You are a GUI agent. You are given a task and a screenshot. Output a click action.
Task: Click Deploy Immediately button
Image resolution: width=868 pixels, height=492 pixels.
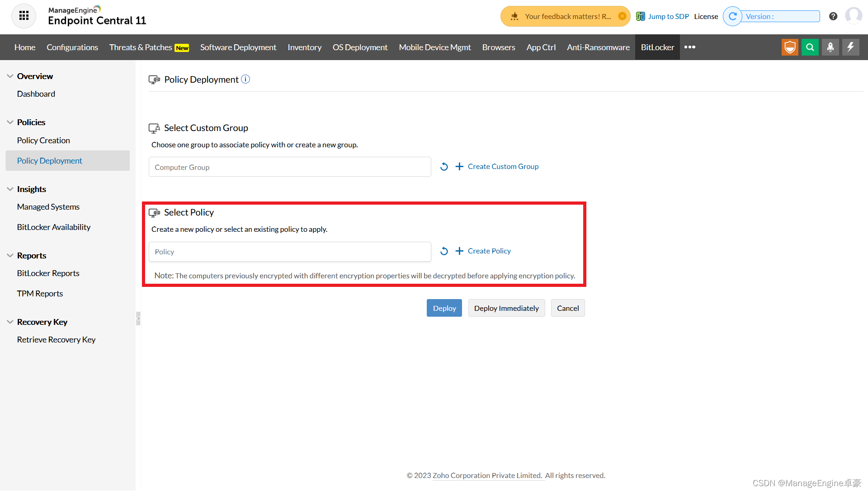click(506, 308)
